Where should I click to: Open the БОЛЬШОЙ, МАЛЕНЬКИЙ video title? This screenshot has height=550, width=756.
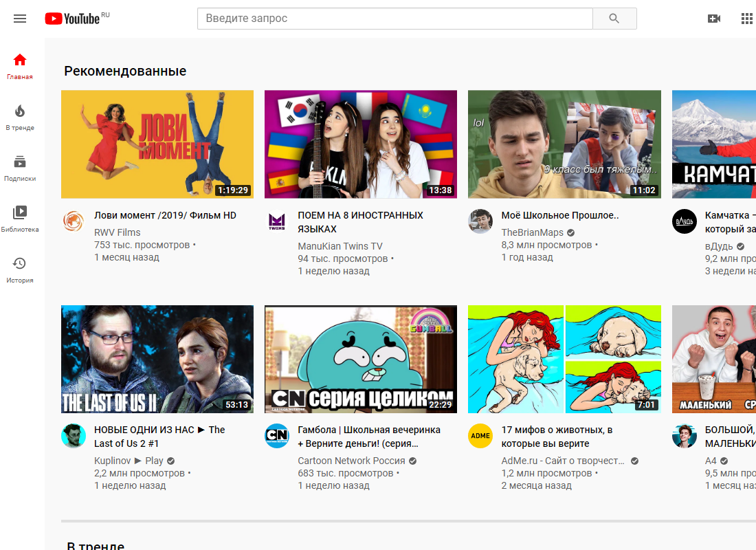click(x=730, y=437)
